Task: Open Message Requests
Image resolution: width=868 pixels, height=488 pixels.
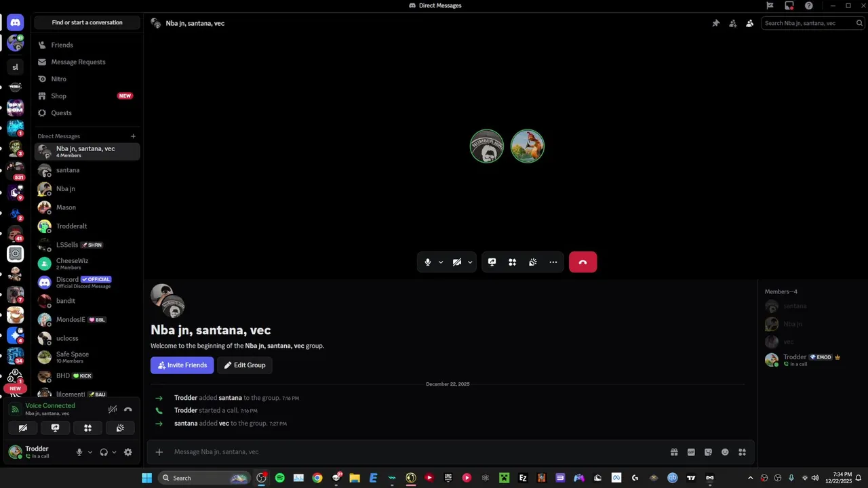Action: click(x=87, y=62)
